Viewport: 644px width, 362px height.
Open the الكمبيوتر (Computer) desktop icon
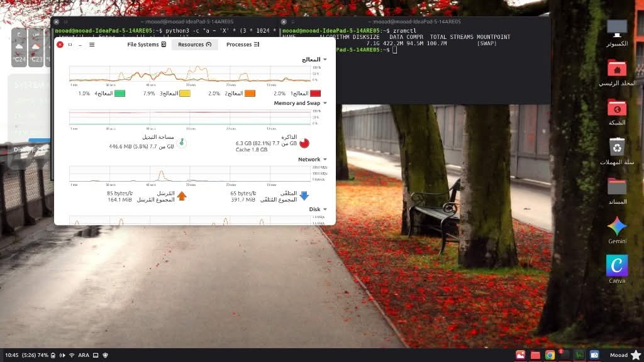(617, 34)
